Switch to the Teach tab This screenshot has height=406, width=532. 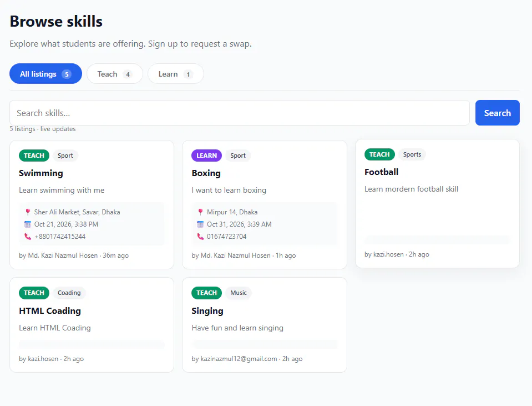point(115,74)
